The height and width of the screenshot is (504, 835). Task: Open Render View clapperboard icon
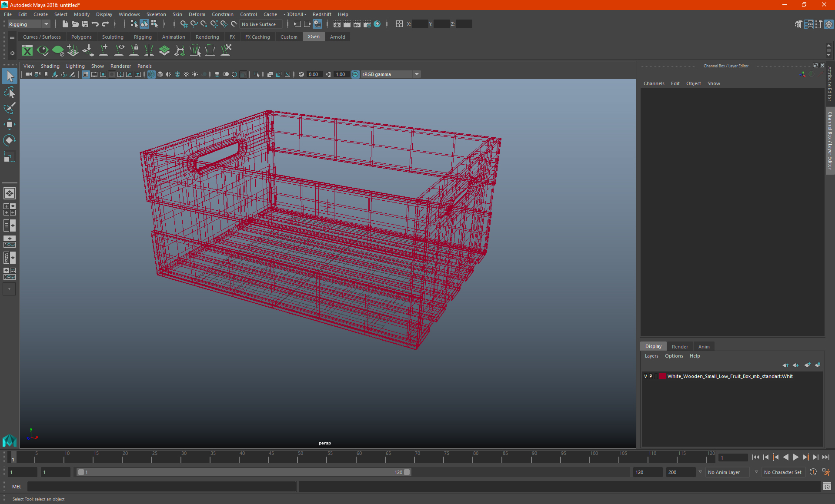pos(337,24)
